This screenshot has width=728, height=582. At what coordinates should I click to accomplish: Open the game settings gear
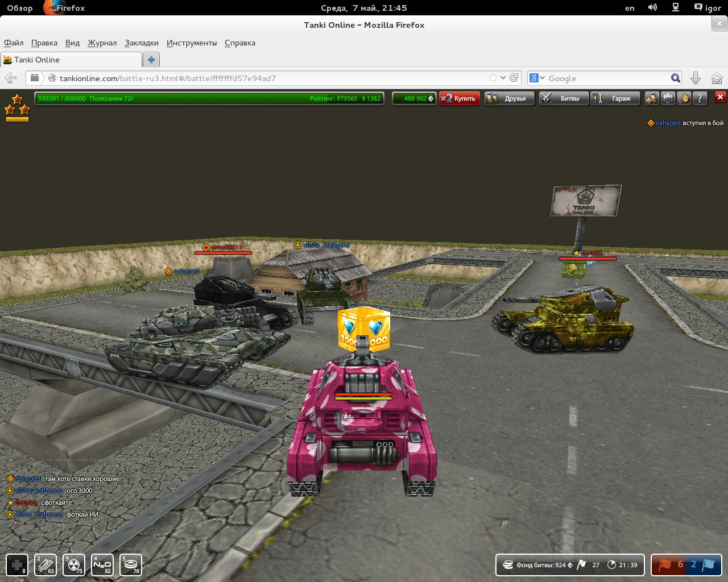point(668,98)
